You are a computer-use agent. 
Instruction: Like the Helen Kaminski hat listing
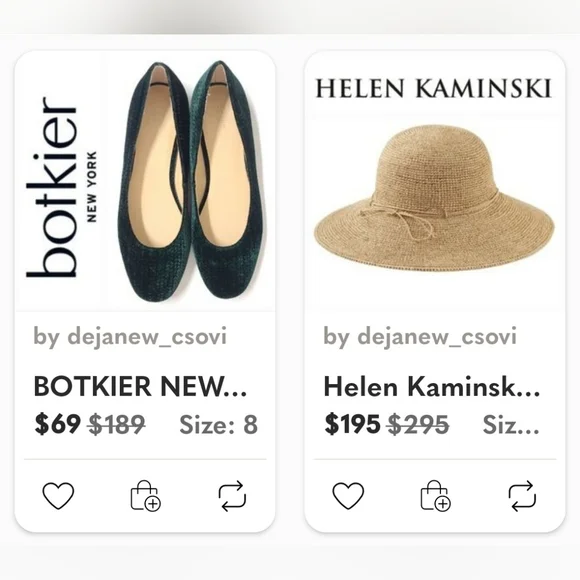click(x=348, y=496)
